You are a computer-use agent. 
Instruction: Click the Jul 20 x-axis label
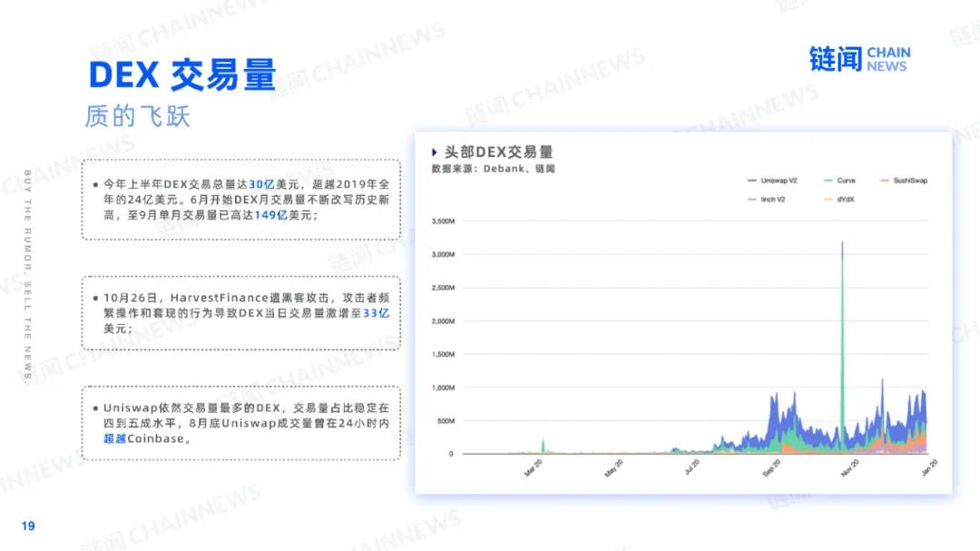tap(691, 467)
